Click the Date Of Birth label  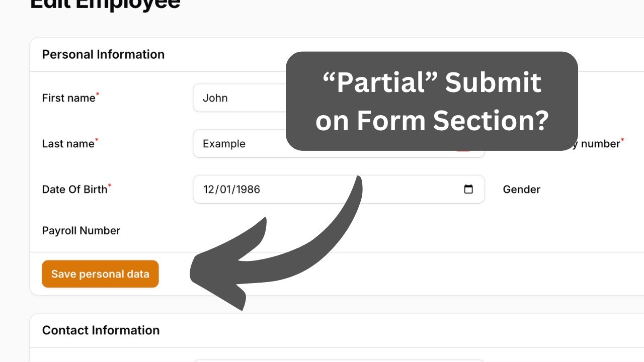coord(74,190)
